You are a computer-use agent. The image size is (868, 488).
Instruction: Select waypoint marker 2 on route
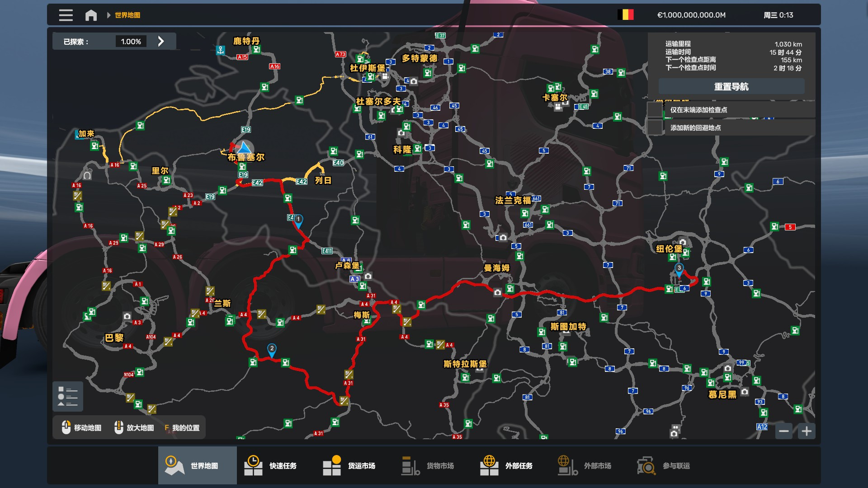pos(272,350)
